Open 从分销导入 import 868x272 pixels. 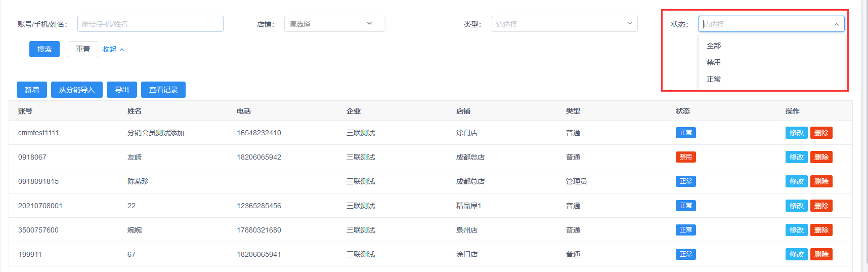coord(77,90)
